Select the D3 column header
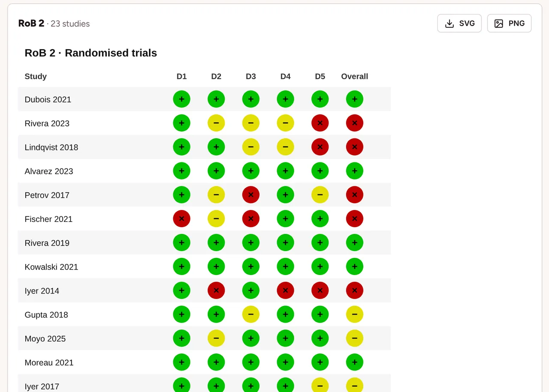 (251, 76)
